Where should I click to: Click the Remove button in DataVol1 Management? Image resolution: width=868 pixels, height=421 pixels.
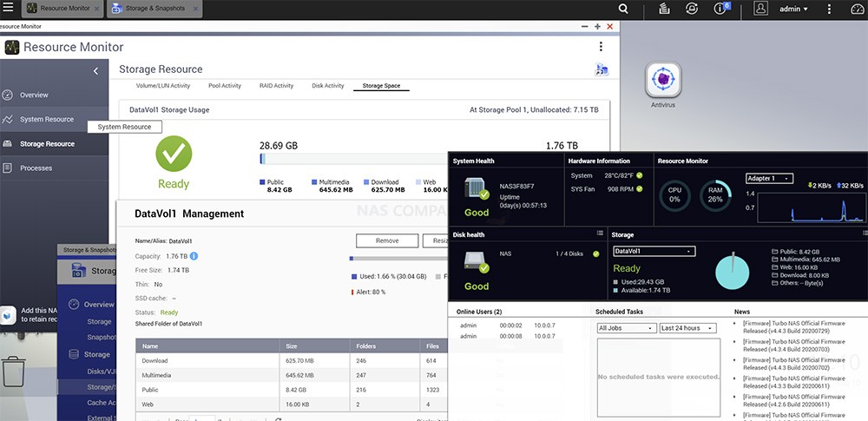pyautogui.click(x=387, y=241)
